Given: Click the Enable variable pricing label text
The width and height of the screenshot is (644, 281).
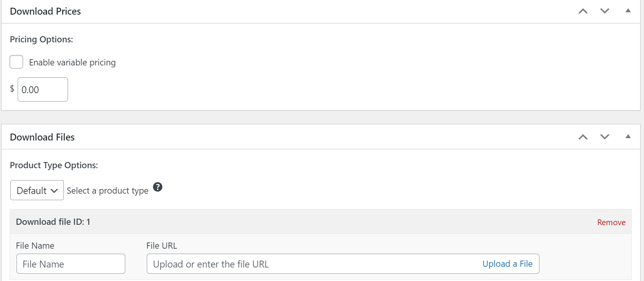Looking at the screenshot, I should pyautogui.click(x=72, y=62).
